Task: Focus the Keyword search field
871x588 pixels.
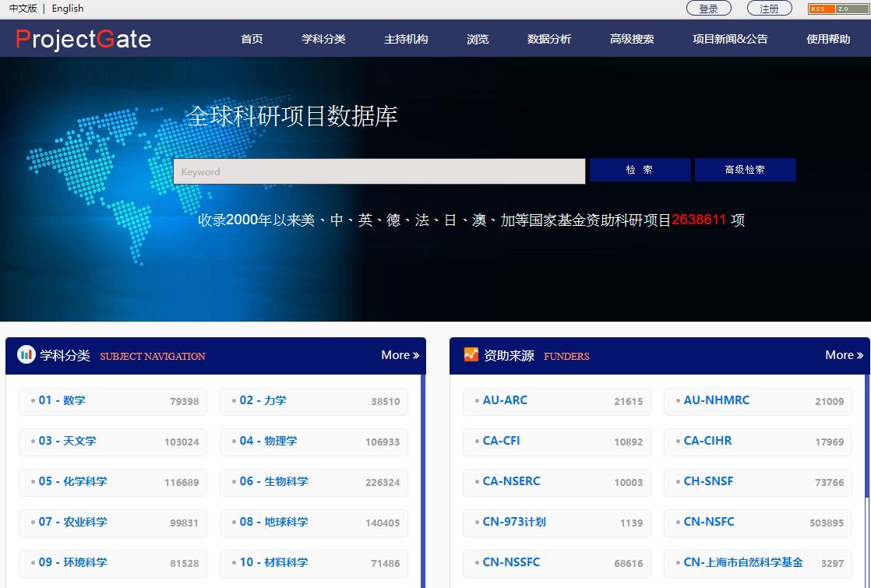Action: (x=379, y=171)
